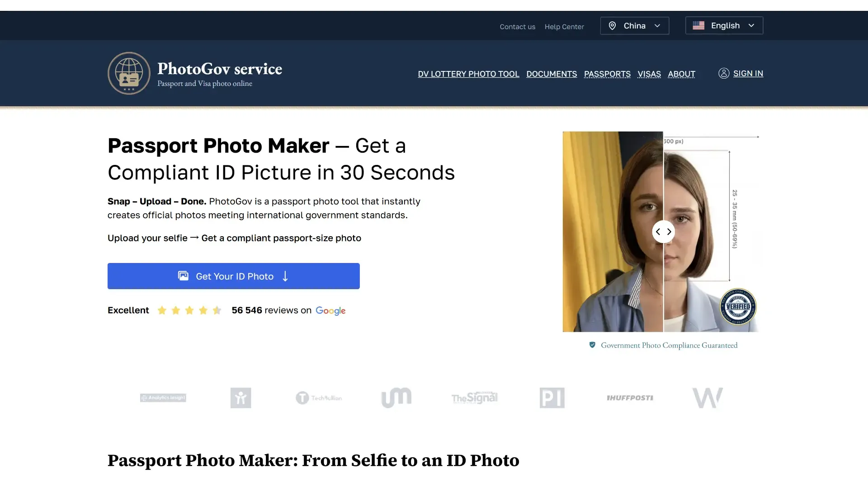Image resolution: width=868 pixels, height=488 pixels.
Task: Click the PhotoGov globe logo icon
Action: pos(129,73)
